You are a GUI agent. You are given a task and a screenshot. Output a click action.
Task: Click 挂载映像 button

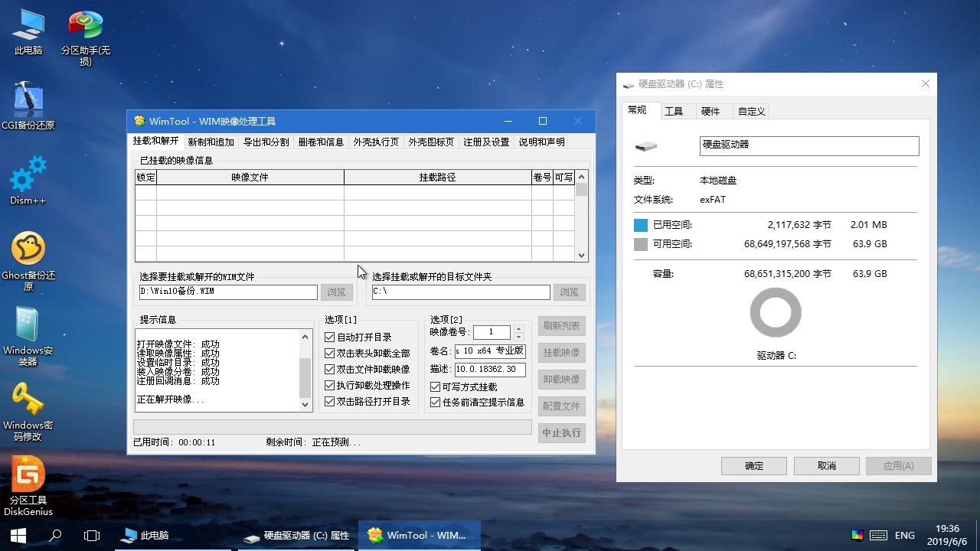coord(562,353)
